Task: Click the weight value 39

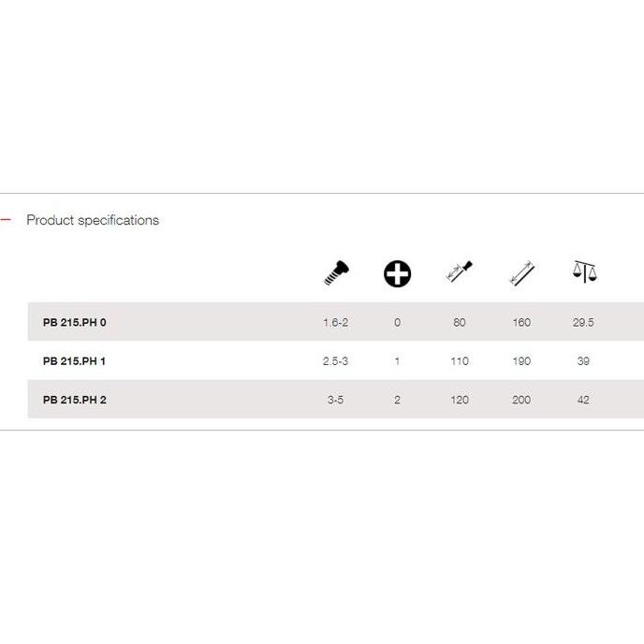Action: click(583, 361)
